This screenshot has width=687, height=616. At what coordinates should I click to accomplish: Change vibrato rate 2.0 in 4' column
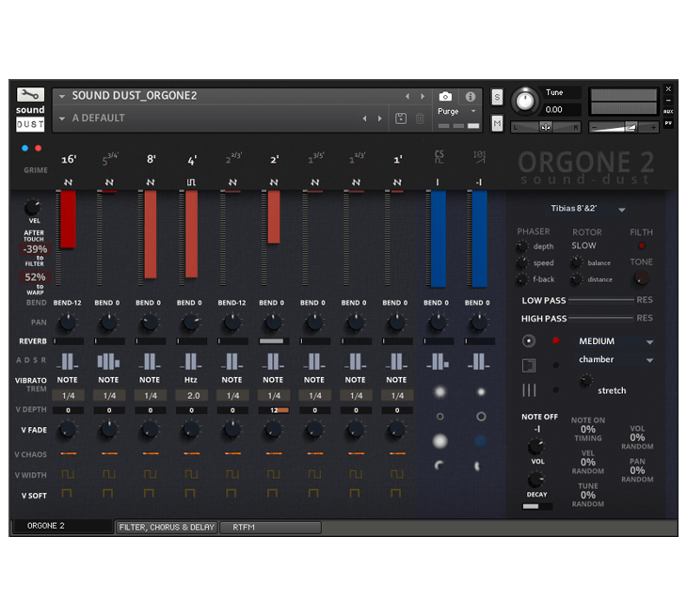tap(193, 396)
